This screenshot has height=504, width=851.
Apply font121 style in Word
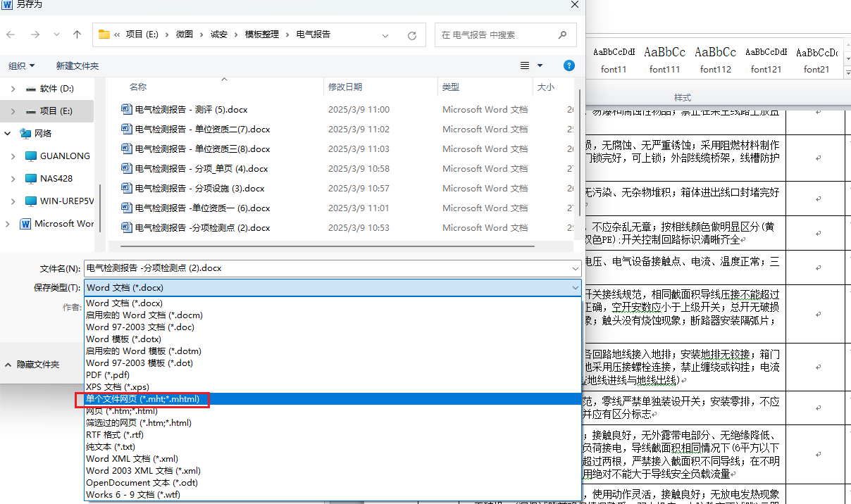[x=766, y=60]
